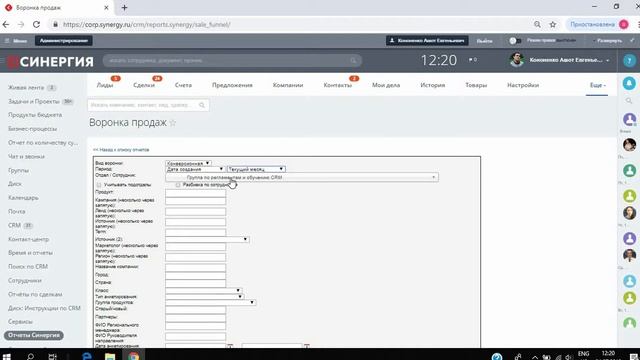Click the browser back arrow
640x360 pixels.
(6, 24)
